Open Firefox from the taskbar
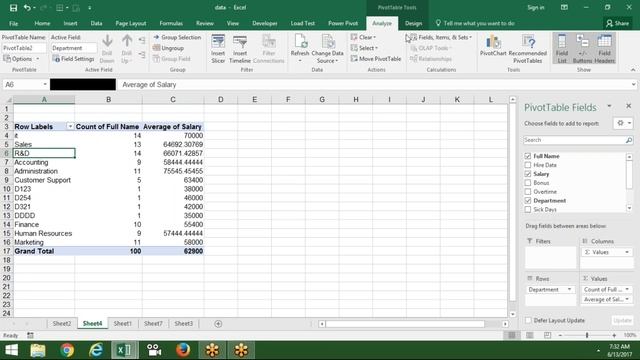Image resolution: width=640 pixels, height=360 pixels. 183,350
